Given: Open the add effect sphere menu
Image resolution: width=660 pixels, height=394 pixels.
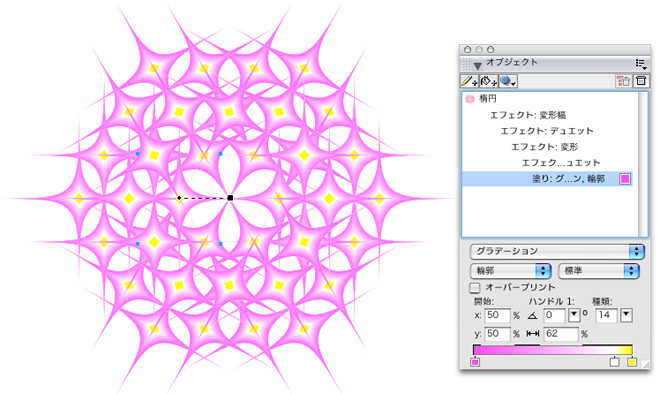Looking at the screenshot, I should click(508, 81).
